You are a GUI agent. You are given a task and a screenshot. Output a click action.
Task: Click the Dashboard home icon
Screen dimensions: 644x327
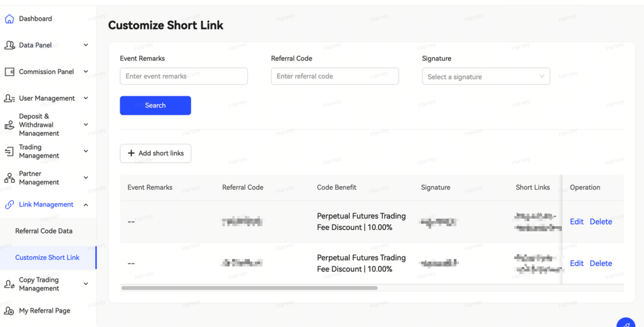[x=9, y=19]
